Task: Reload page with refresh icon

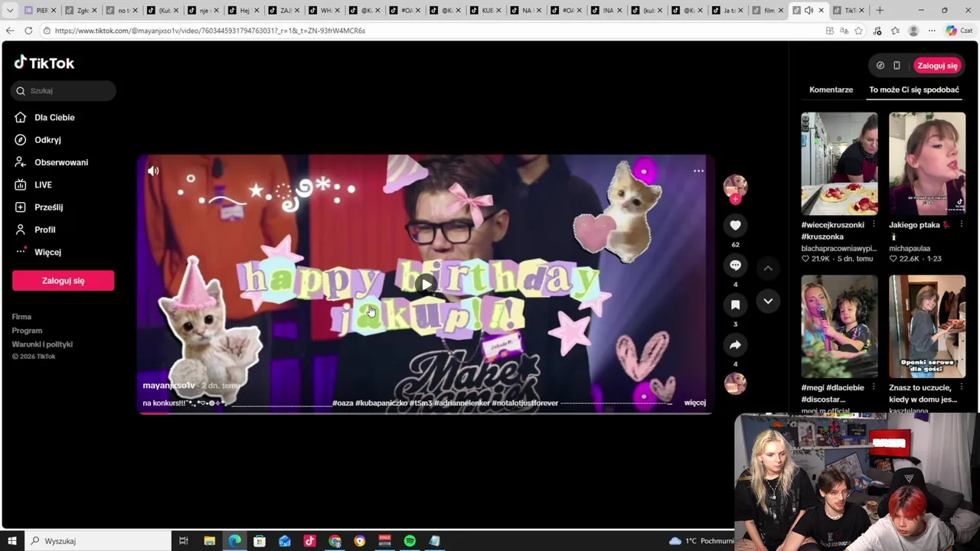Action: [x=28, y=31]
